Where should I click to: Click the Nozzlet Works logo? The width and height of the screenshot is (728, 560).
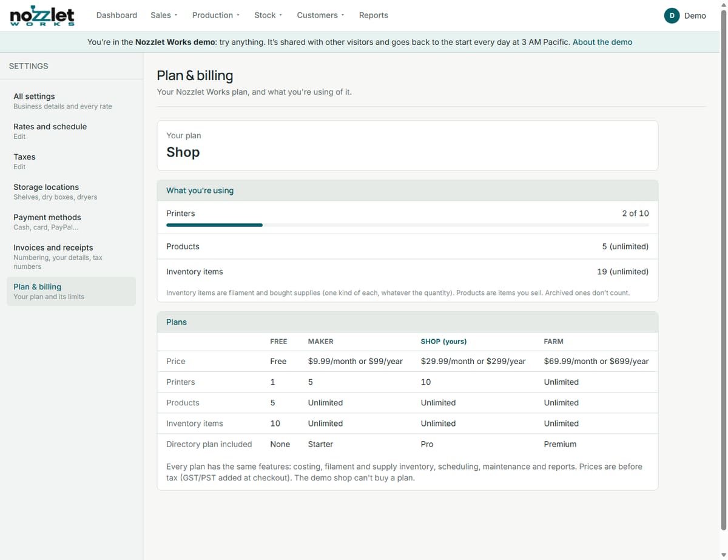tap(42, 16)
